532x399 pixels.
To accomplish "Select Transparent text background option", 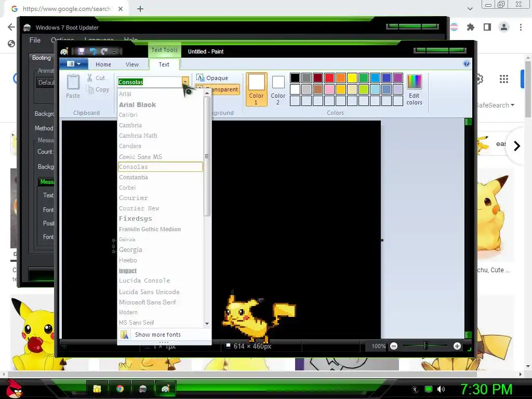I will point(217,89).
